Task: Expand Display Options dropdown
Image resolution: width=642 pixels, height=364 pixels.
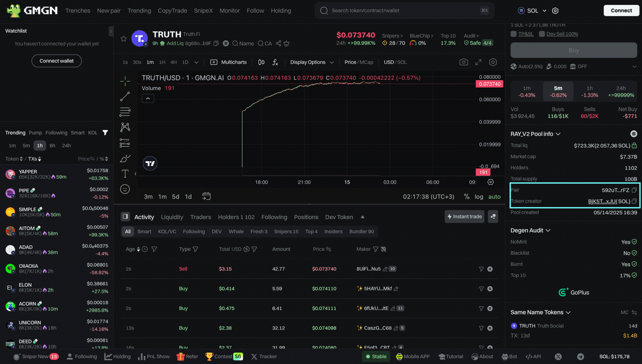Action: 312,62
